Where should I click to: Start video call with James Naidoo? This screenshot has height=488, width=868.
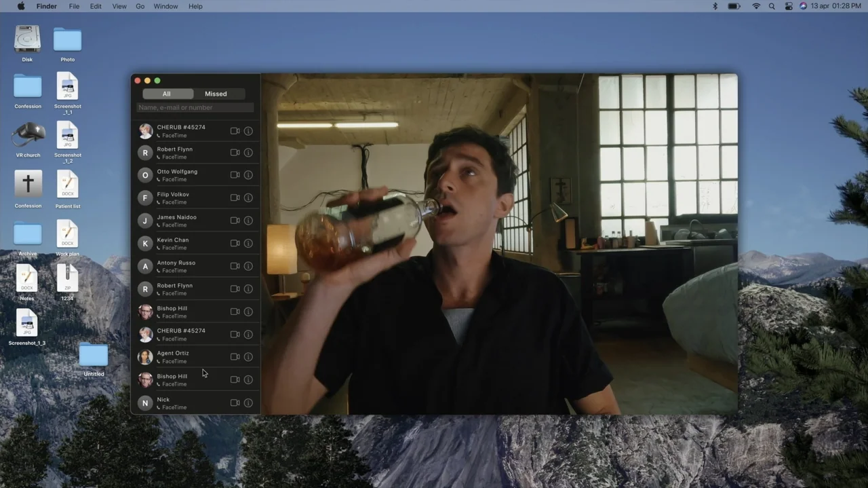coord(235,221)
